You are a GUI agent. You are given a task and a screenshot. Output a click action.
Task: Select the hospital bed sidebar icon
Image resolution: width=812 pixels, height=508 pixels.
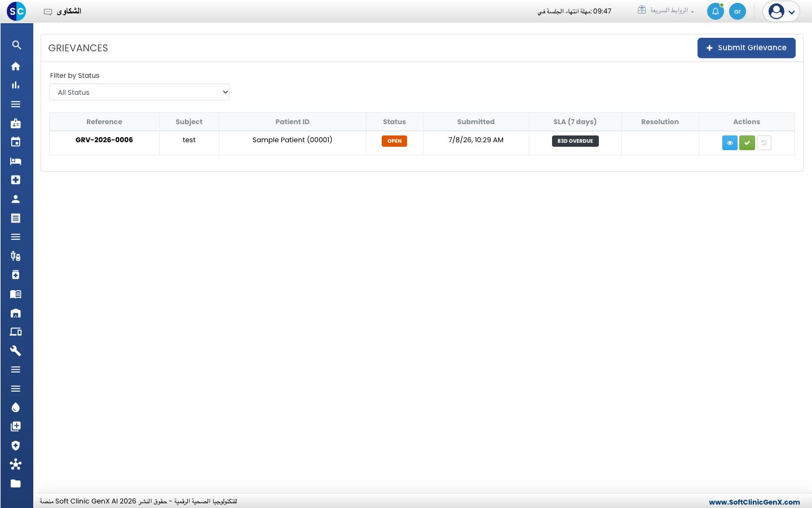pos(16,161)
